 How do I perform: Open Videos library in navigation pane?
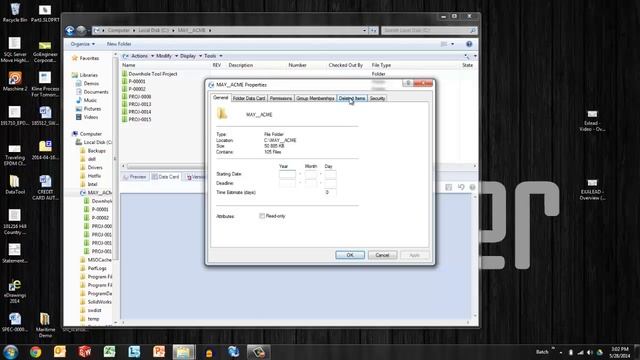(x=91, y=117)
